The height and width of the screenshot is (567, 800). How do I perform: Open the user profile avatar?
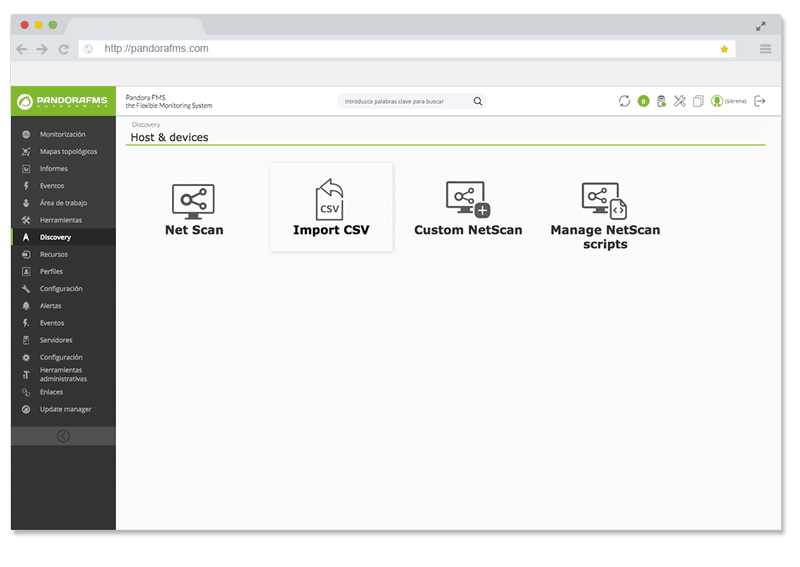pyautogui.click(x=717, y=101)
